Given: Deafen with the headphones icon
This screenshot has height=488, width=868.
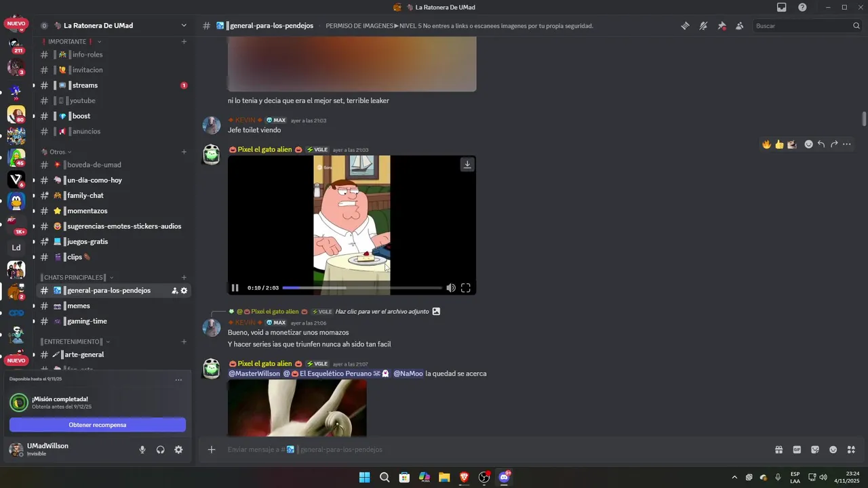Looking at the screenshot, I should (161, 449).
